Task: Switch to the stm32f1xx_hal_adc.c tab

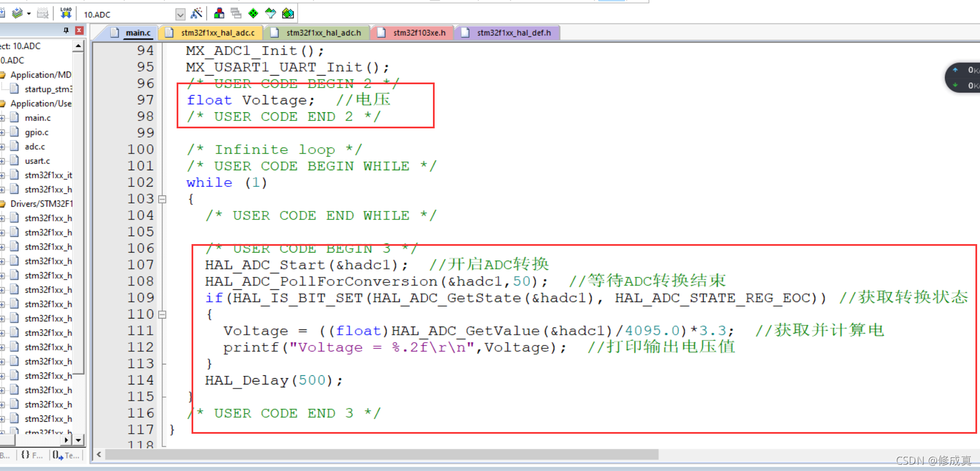Action: pos(211,33)
